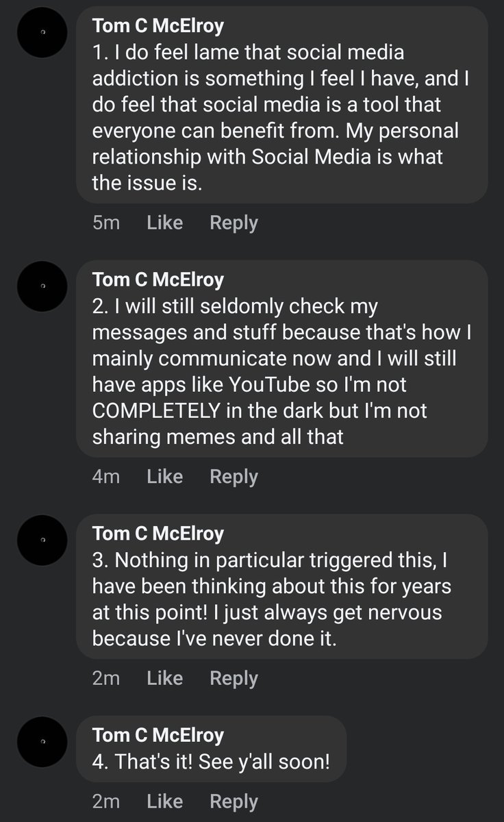Screen dimensions: 504x822
Task: Like the comment posted 4m ago
Action: tap(165, 477)
